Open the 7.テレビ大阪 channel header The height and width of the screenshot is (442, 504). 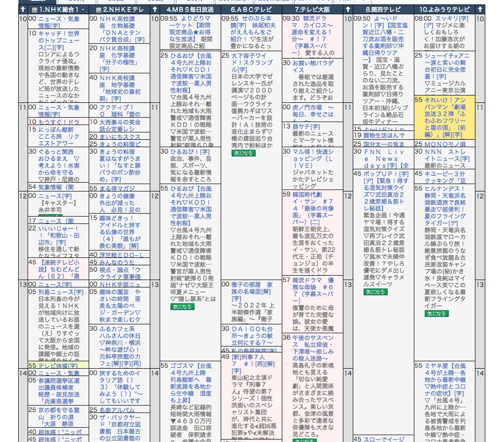click(x=312, y=9)
